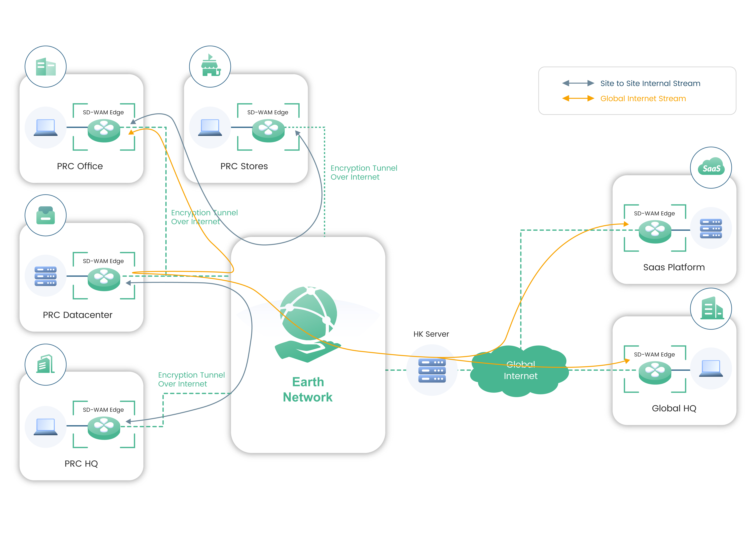Select the Global HQ label text
The height and width of the screenshot is (535, 756).
pos(674,409)
